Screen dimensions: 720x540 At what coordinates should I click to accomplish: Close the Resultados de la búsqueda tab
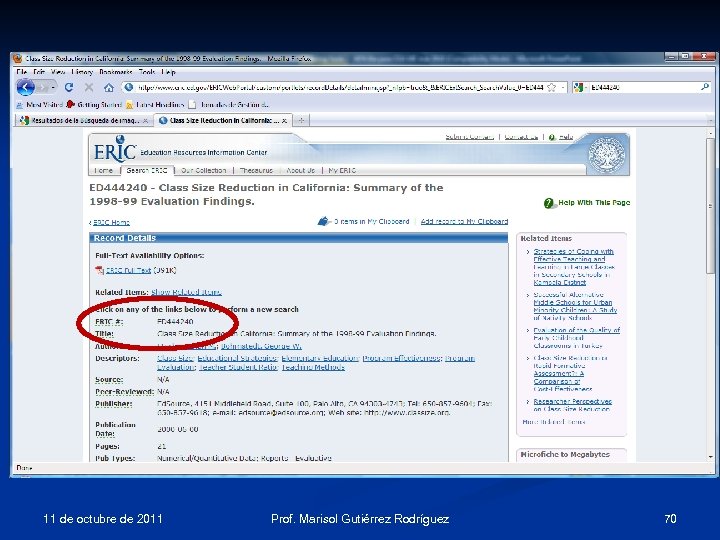click(x=145, y=121)
